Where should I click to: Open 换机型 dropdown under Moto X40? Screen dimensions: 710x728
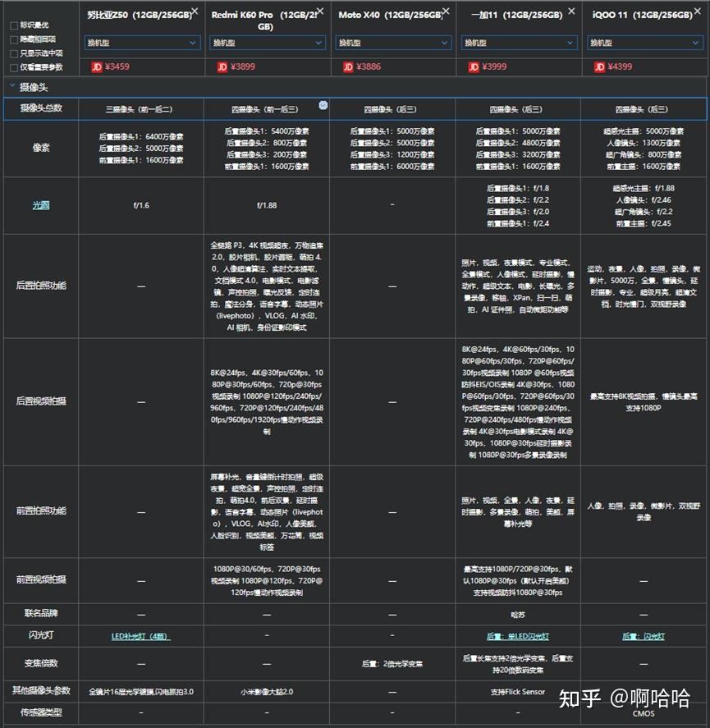click(x=393, y=43)
